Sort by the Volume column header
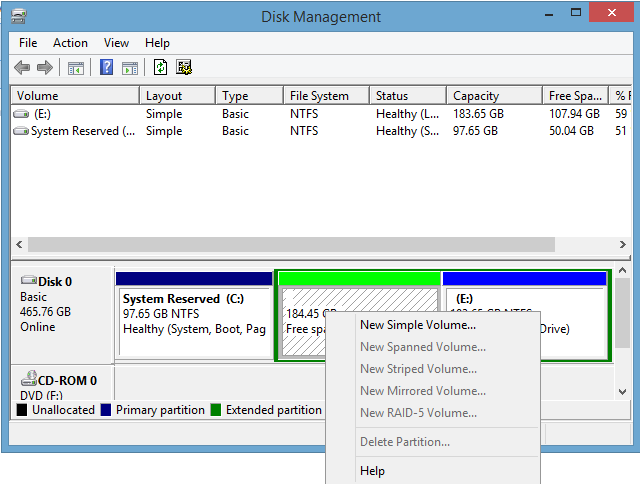The image size is (640, 484). [x=75, y=95]
